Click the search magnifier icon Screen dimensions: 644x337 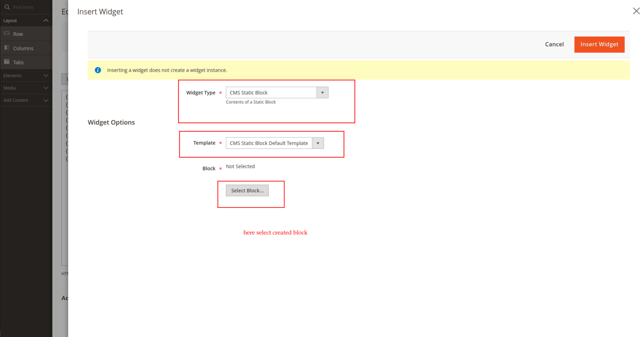7,7
